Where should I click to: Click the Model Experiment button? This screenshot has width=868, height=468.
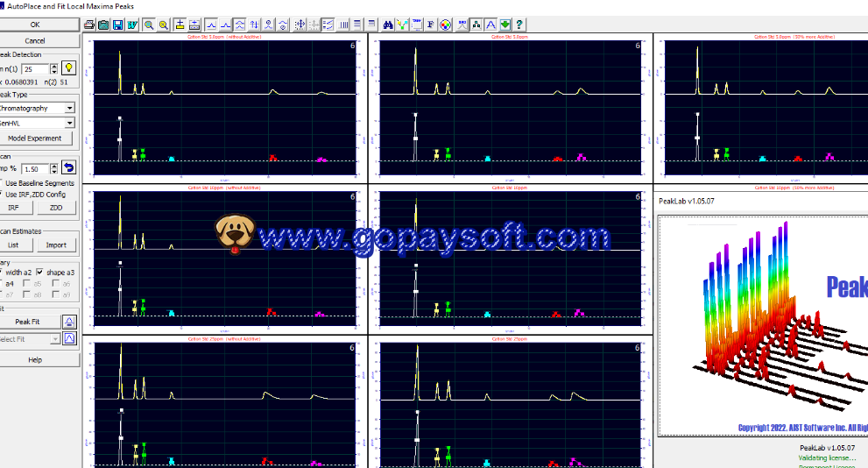pyautogui.click(x=34, y=138)
